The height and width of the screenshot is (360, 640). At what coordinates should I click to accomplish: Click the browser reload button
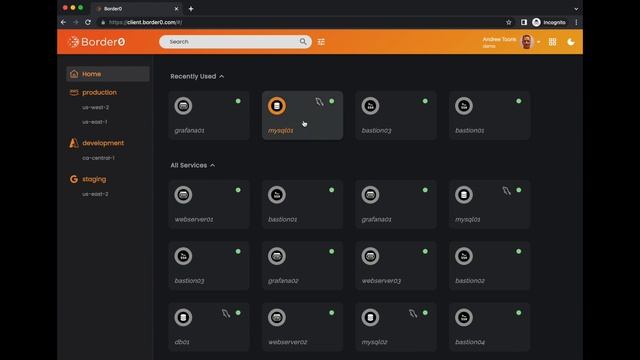(88, 22)
